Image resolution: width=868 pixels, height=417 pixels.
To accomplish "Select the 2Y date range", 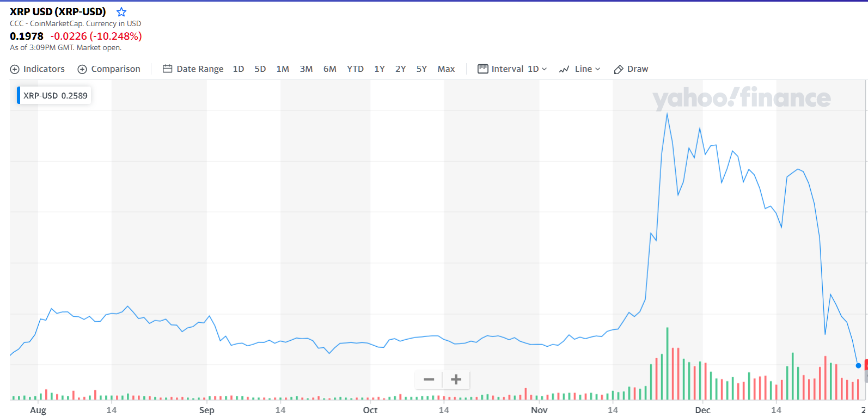I will [x=401, y=69].
